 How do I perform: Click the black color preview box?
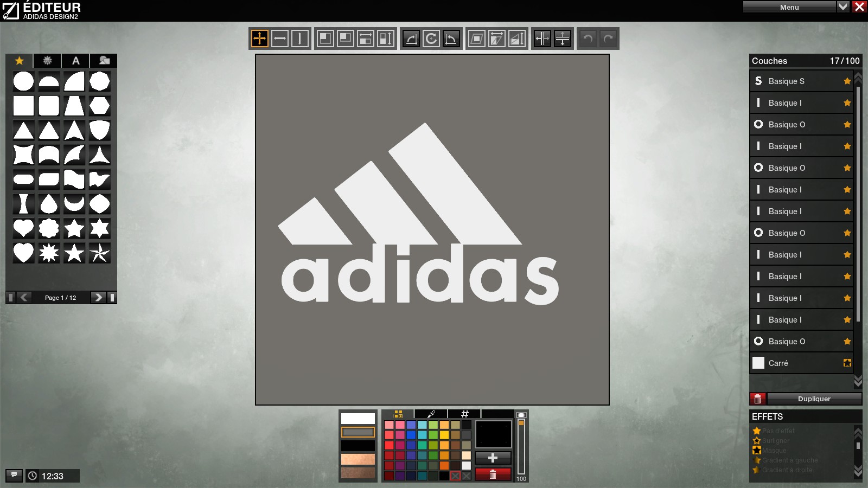(x=493, y=434)
